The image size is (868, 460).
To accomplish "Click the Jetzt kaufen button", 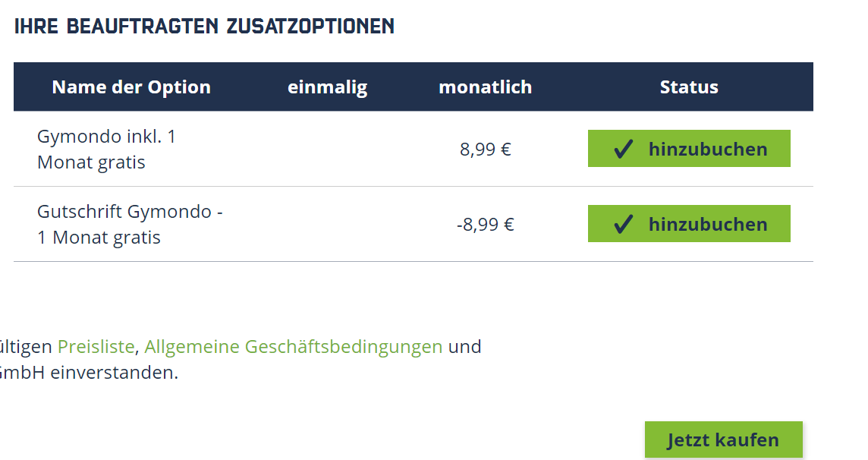I will tap(723, 440).
